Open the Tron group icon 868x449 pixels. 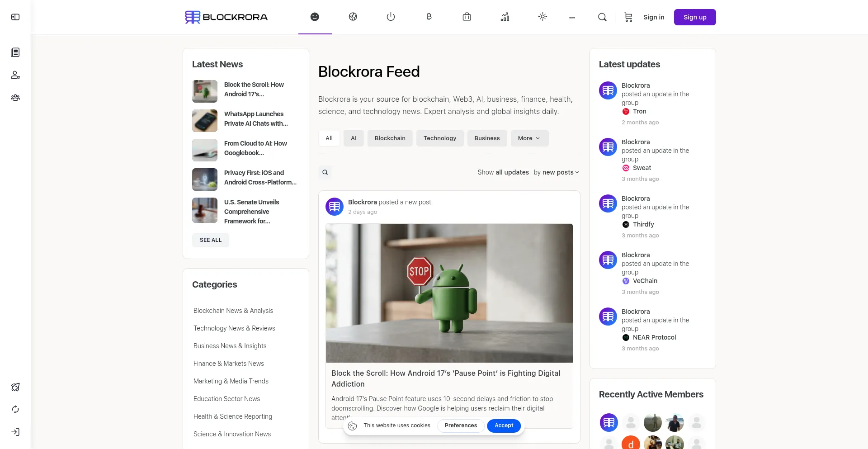[x=626, y=111]
